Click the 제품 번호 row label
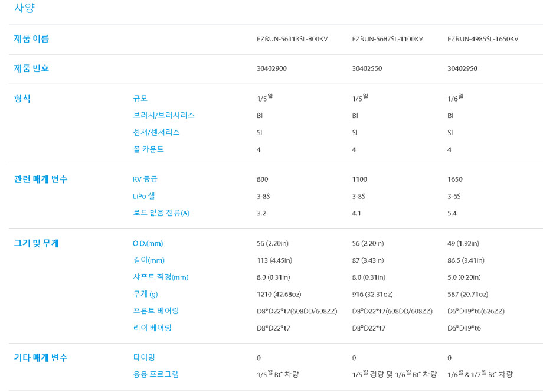Screen dimensions: 543x392 coord(31,68)
